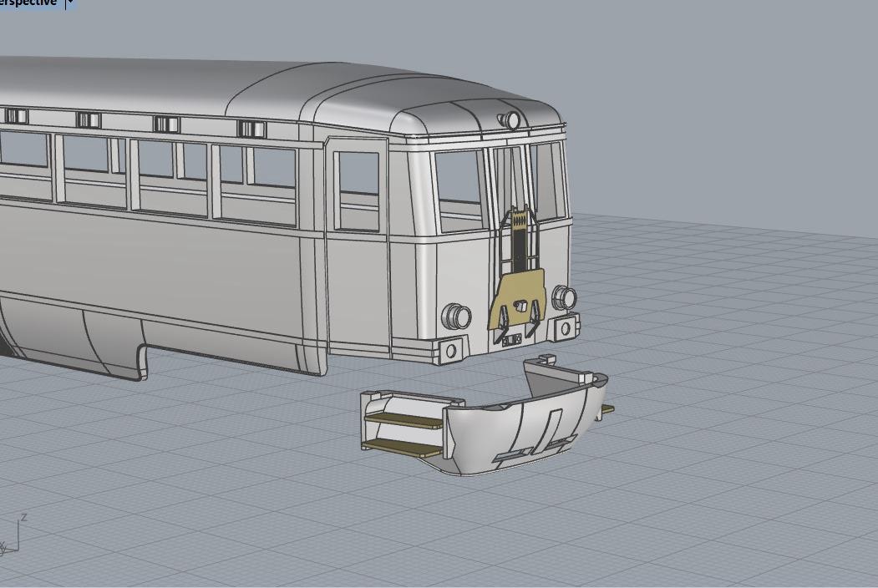This screenshot has height=588, width=878.
Task: Click the right front windshield opening
Action: coord(549,178)
